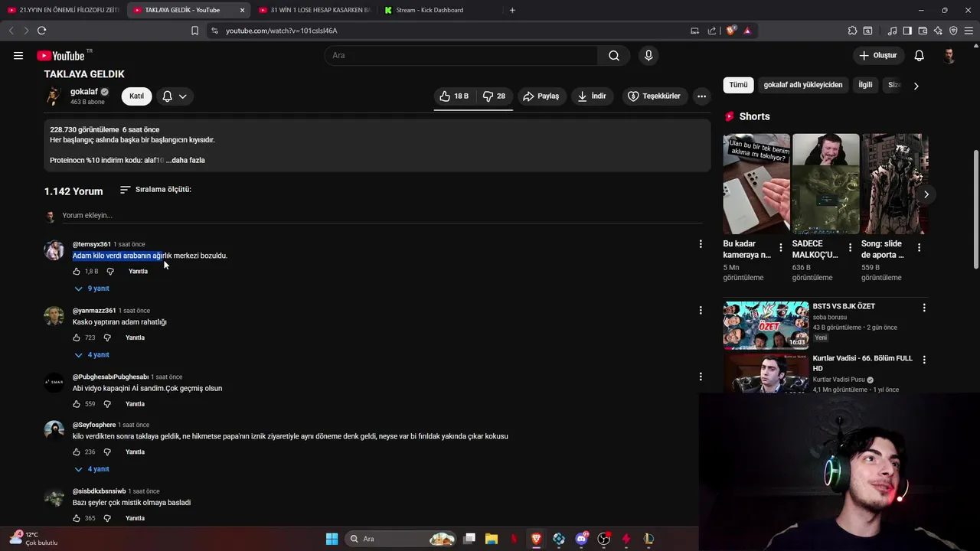This screenshot has height=551, width=980.
Task: Dislike temsyx361's comment
Action: click(x=110, y=272)
